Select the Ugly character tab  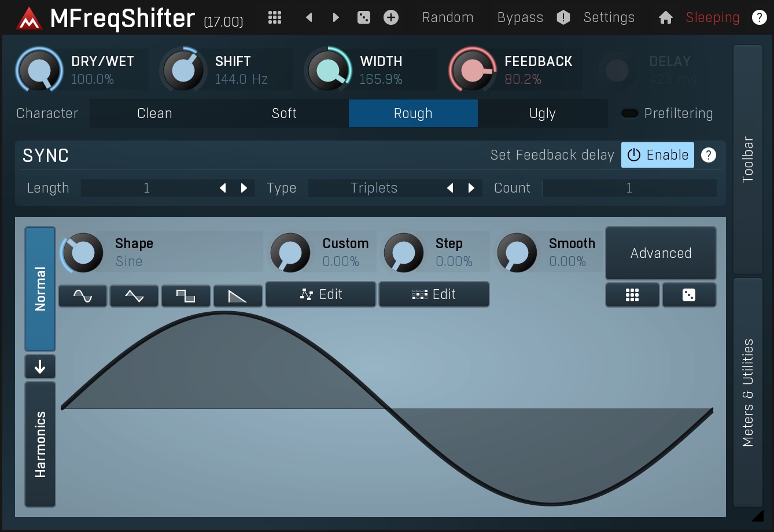tap(542, 113)
